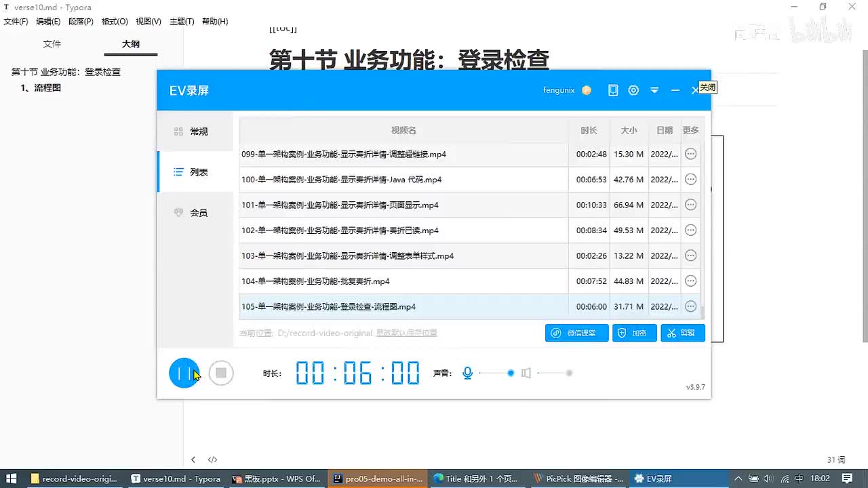This screenshot has width=868, height=488.
Task: Switch to Edge browser window in taskbar
Action: pyautogui.click(x=477, y=479)
